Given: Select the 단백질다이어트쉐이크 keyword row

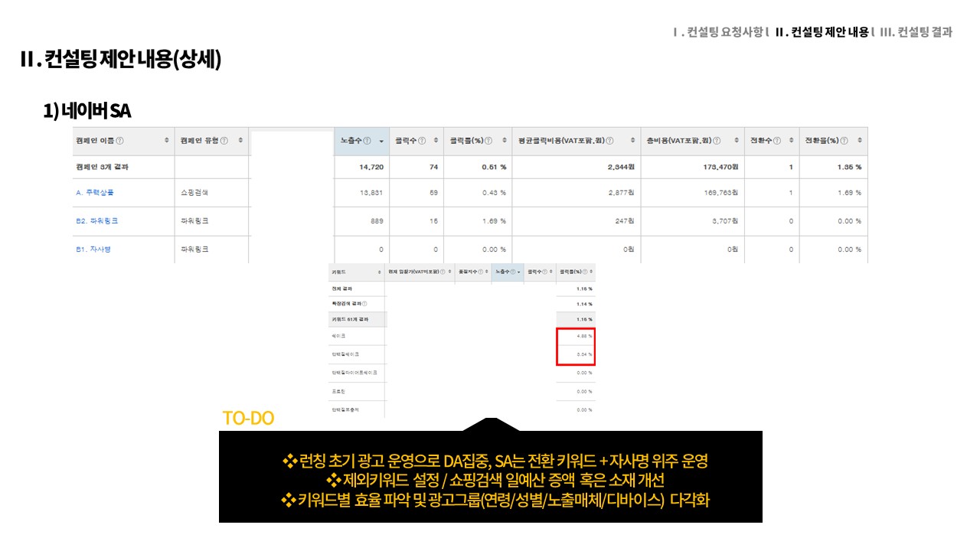Looking at the screenshot, I should [354, 373].
